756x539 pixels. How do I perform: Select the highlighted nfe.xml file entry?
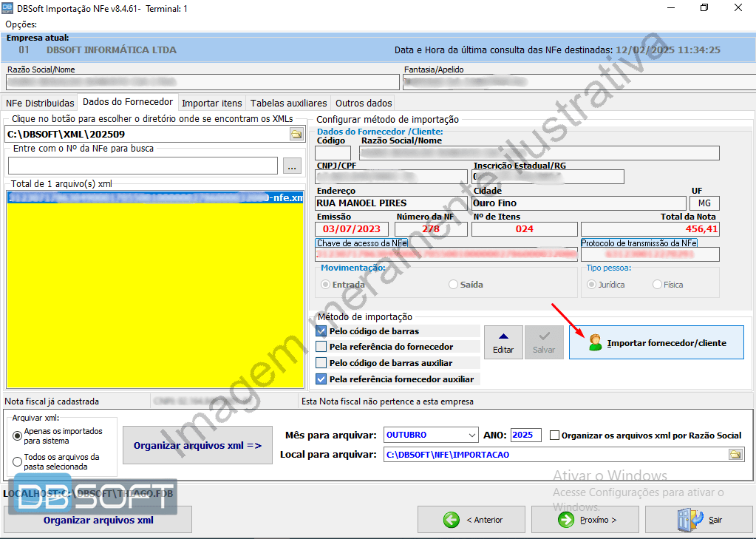point(155,198)
